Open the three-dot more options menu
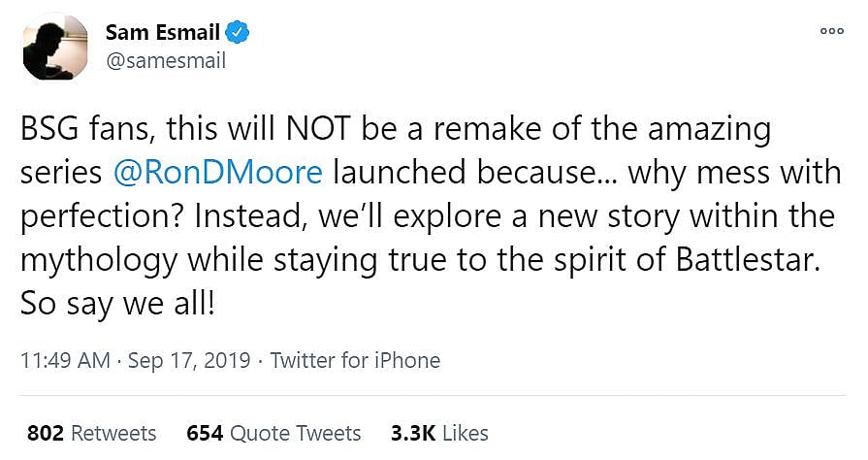The height and width of the screenshot is (460, 868). pyautogui.click(x=831, y=31)
